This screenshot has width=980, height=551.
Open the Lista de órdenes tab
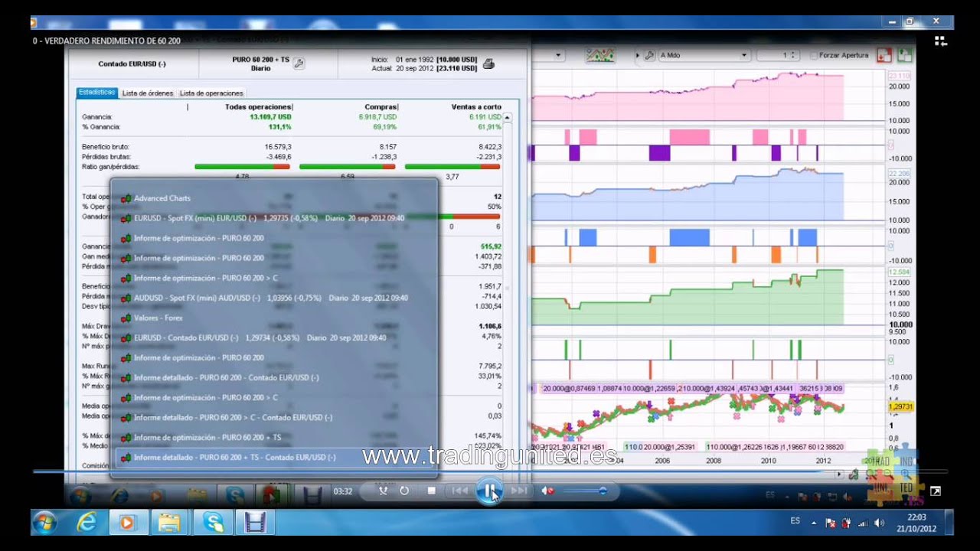coord(148,93)
